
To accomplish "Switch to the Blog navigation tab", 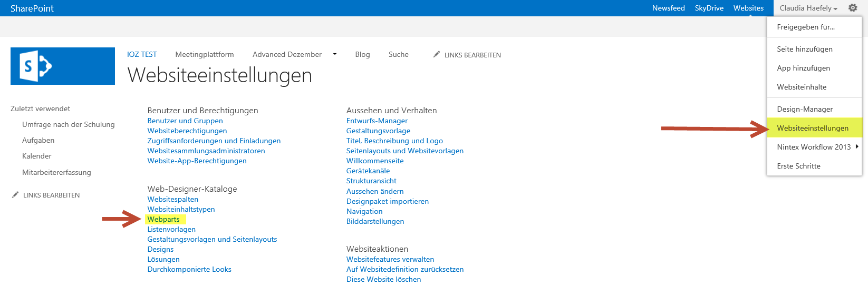I will tap(362, 54).
